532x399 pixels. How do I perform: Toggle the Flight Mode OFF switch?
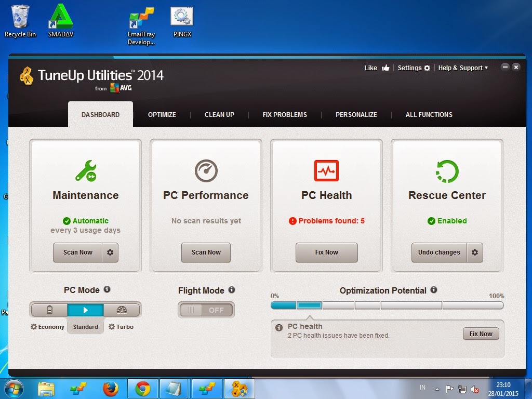coord(206,310)
